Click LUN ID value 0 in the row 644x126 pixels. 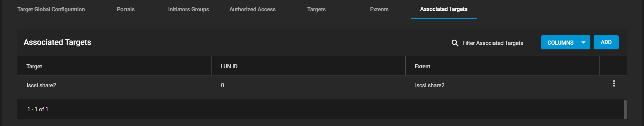click(222, 85)
